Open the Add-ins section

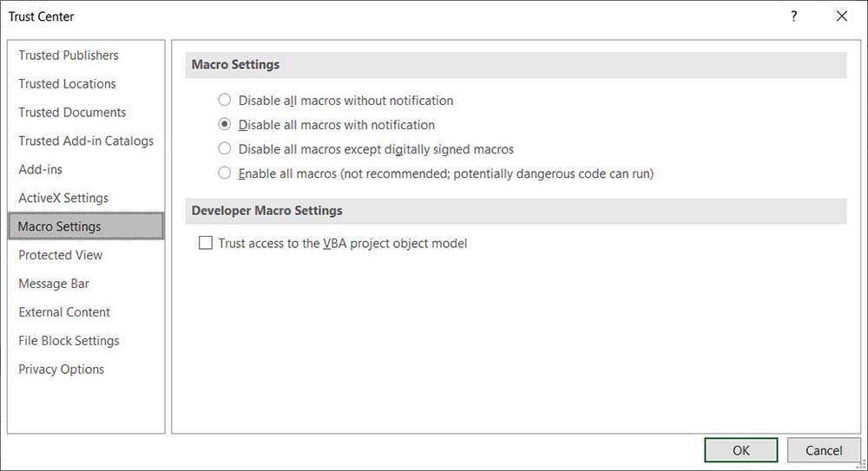click(40, 170)
